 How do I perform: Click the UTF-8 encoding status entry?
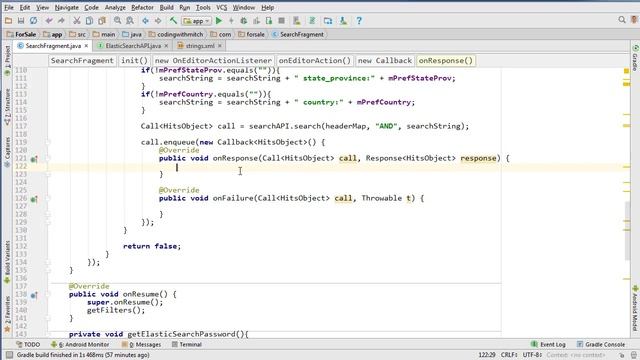click(532, 355)
